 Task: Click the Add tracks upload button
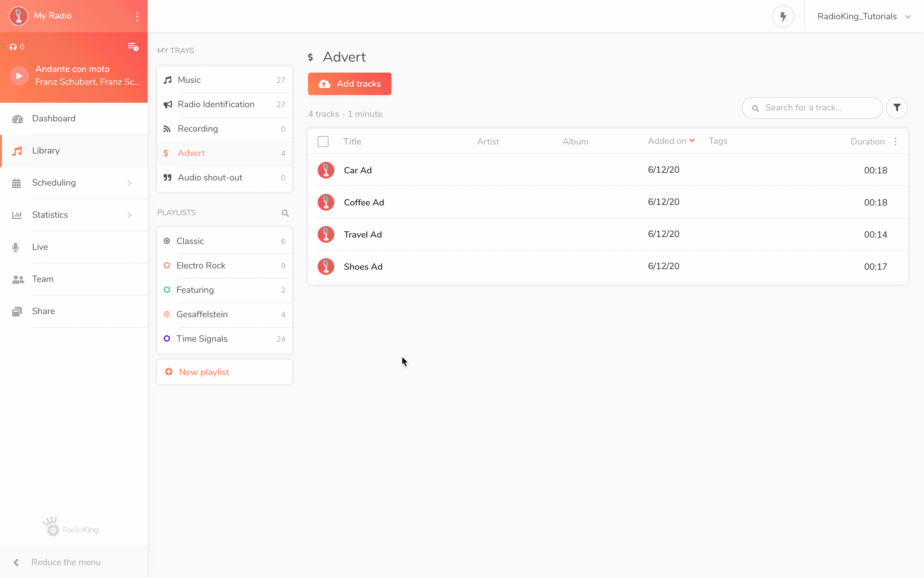pyautogui.click(x=349, y=84)
